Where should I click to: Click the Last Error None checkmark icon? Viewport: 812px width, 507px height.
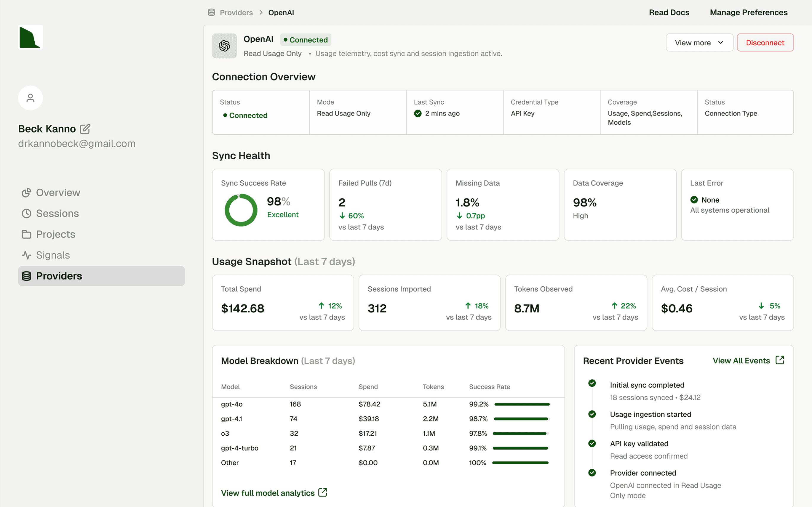click(694, 200)
